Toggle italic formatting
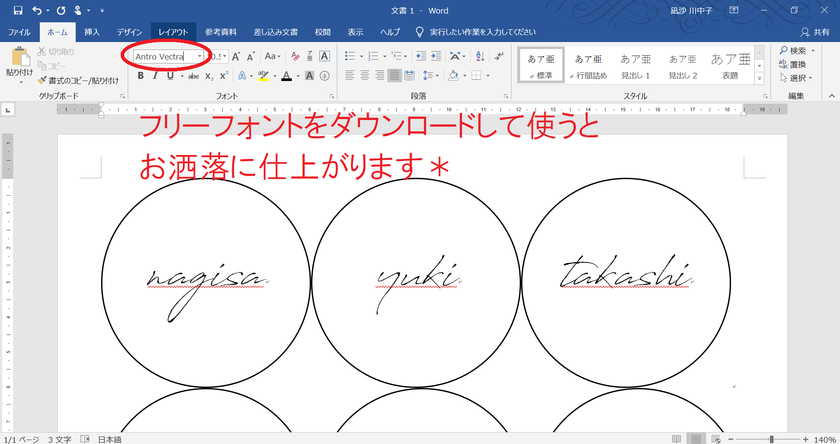The width and height of the screenshot is (840, 444). pos(155,76)
